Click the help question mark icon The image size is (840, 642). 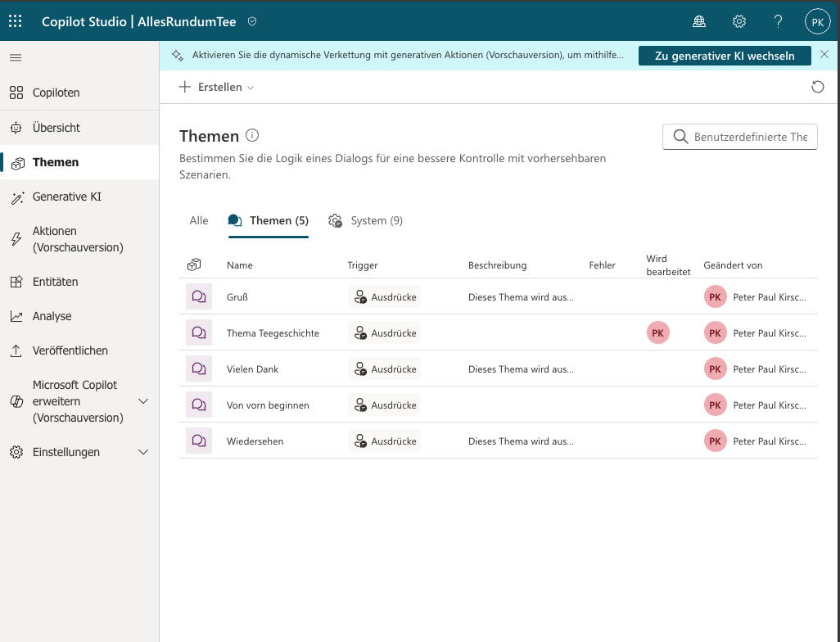779,21
